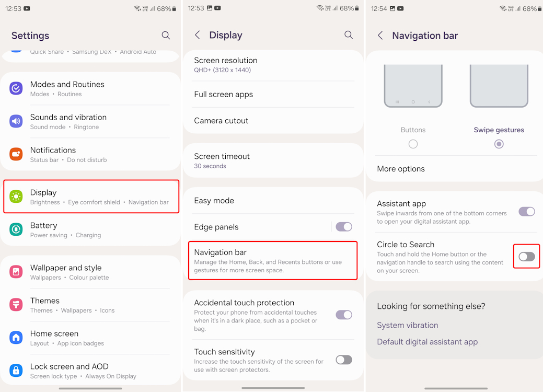The width and height of the screenshot is (543, 392).
Task: Select the Buttons navigation option
Action: [x=413, y=144]
